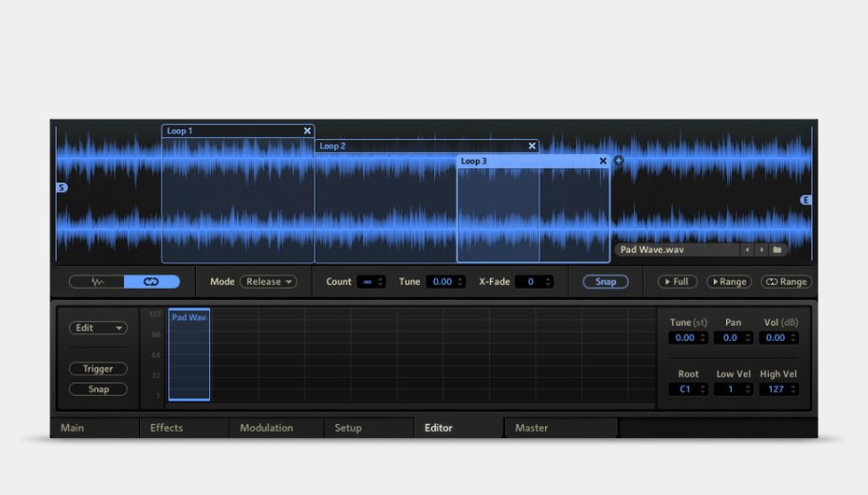The height and width of the screenshot is (495, 868).
Task: Expand the Edit dropdown menu
Action: (x=98, y=328)
